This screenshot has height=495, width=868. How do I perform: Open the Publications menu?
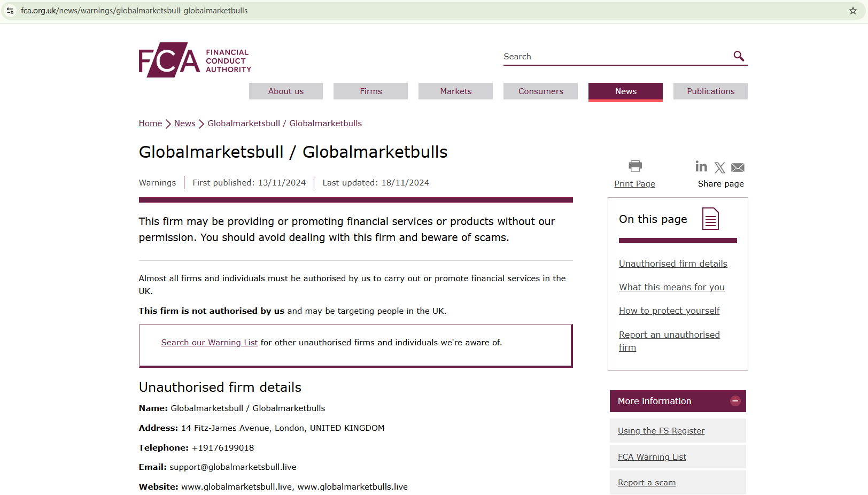pyautogui.click(x=711, y=91)
